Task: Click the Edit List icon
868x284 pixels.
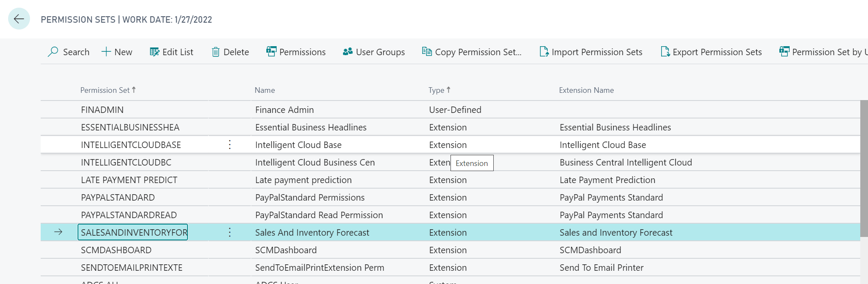Action: click(154, 52)
